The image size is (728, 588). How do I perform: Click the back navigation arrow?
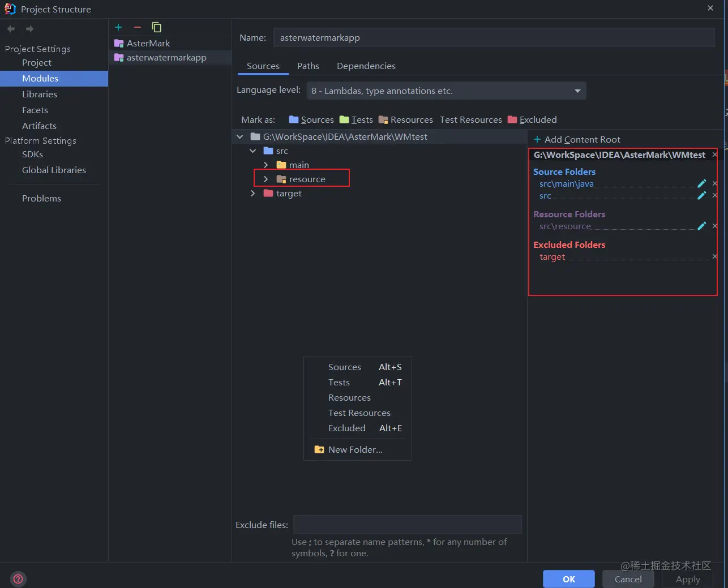click(x=11, y=29)
